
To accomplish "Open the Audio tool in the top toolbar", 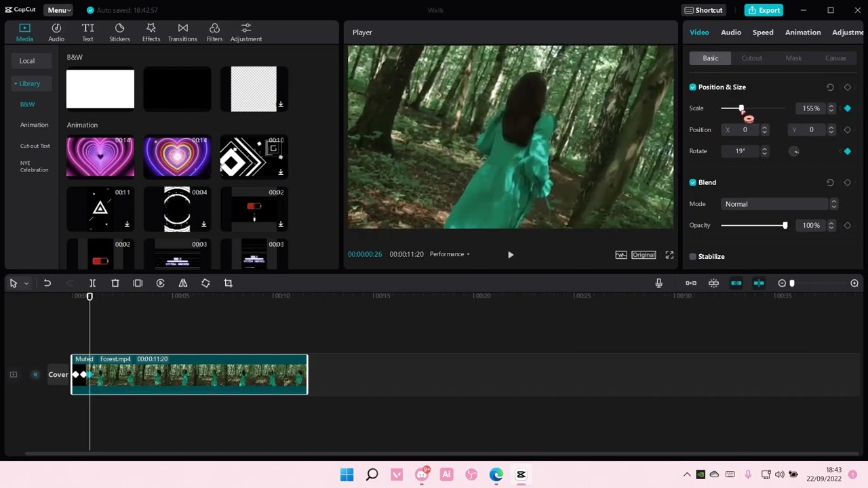I will point(56,32).
